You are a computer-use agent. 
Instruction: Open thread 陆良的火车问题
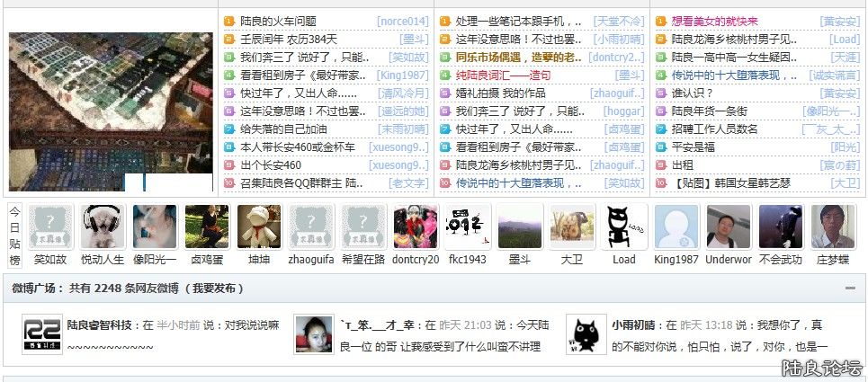click(x=278, y=21)
